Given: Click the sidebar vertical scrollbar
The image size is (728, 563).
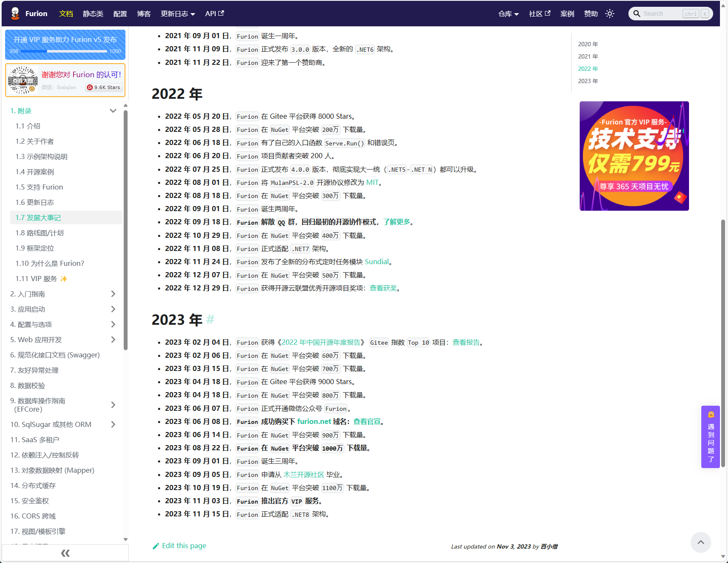Looking at the screenshot, I should coord(125,230).
